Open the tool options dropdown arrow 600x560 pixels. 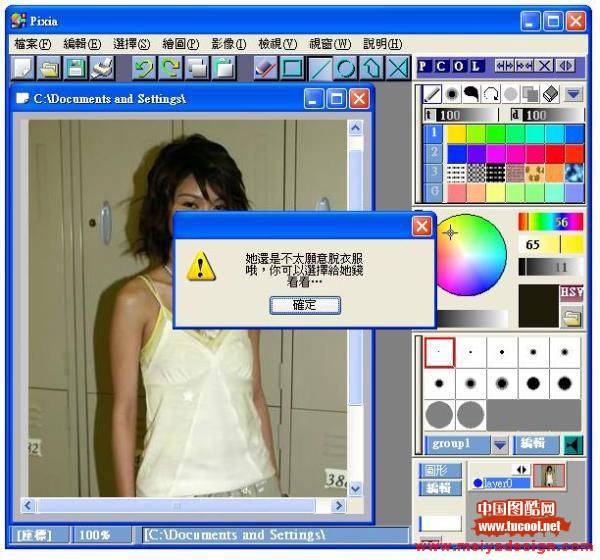click(x=573, y=94)
